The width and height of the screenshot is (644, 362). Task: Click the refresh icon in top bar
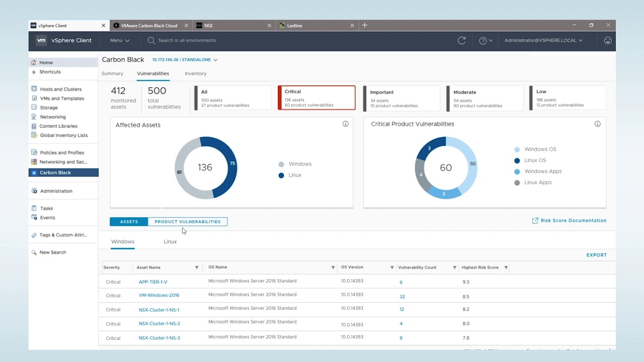point(461,41)
